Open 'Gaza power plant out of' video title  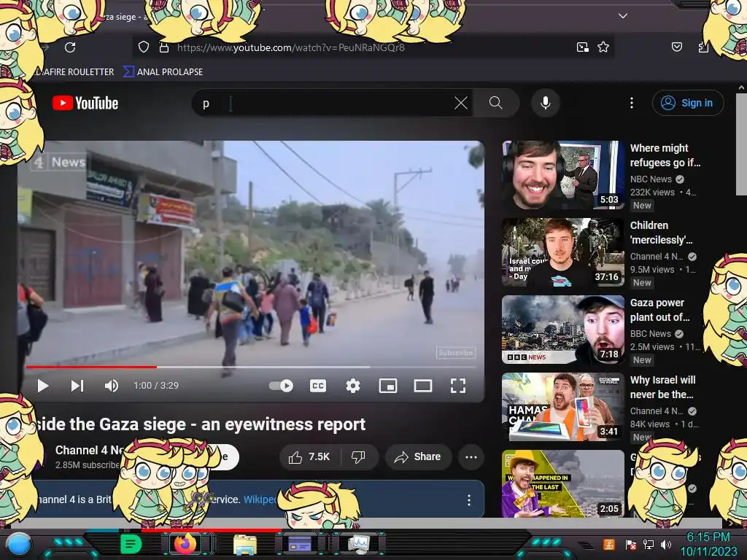(659, 310)
